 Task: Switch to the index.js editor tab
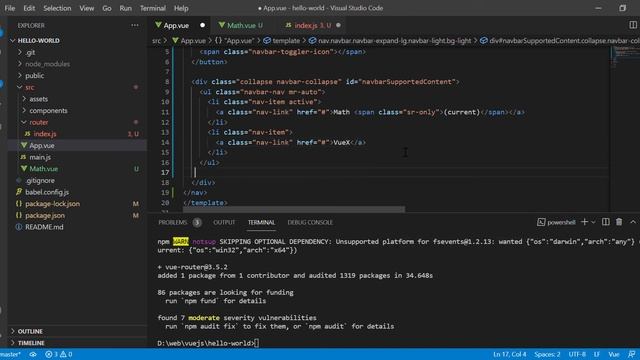tap(313, 25)
